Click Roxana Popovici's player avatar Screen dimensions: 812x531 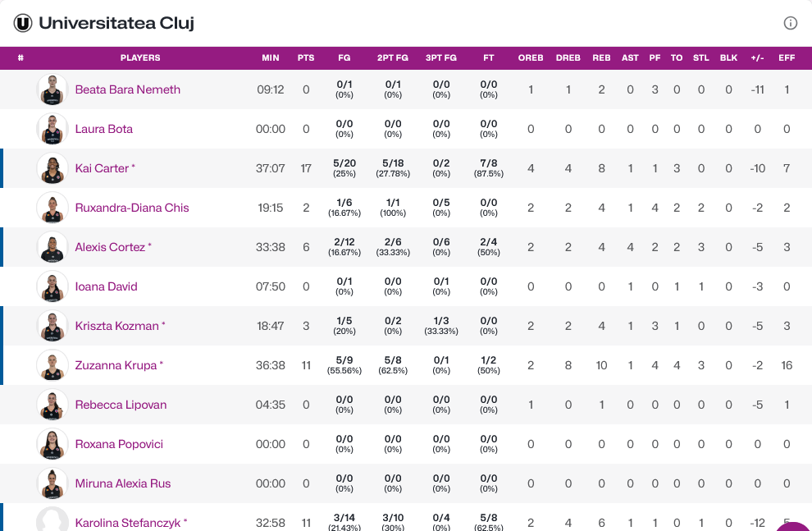point(52,444)
